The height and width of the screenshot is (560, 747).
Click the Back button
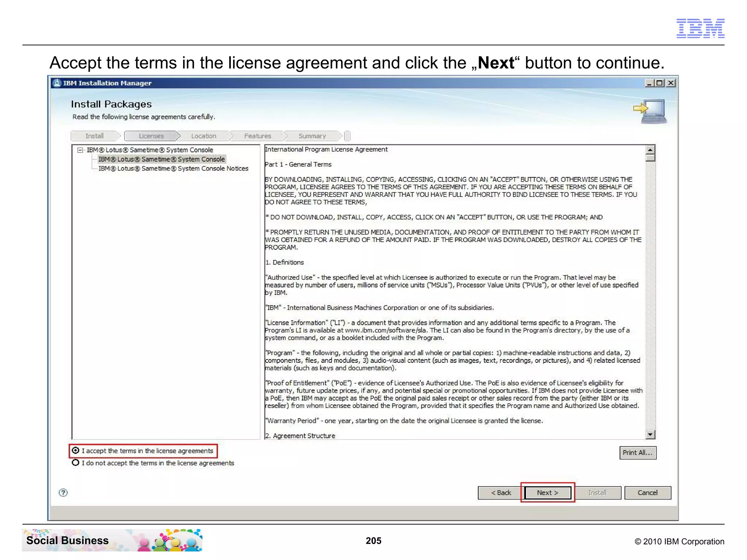(x=501, y=493)
